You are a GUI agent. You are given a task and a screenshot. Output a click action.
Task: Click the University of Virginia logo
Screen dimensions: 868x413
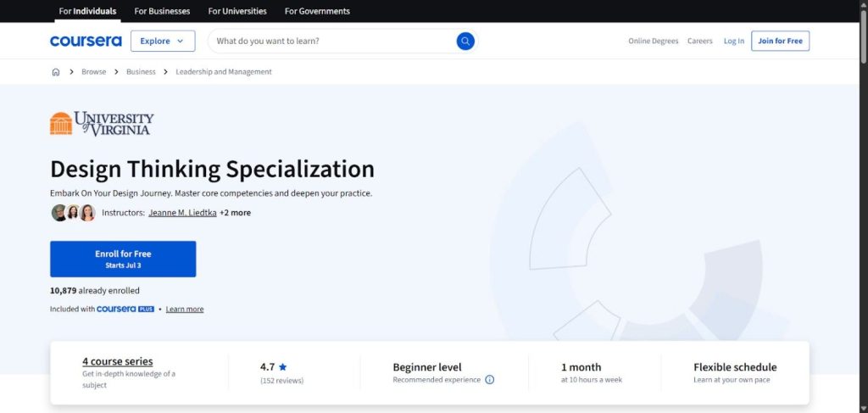[102, 123]
